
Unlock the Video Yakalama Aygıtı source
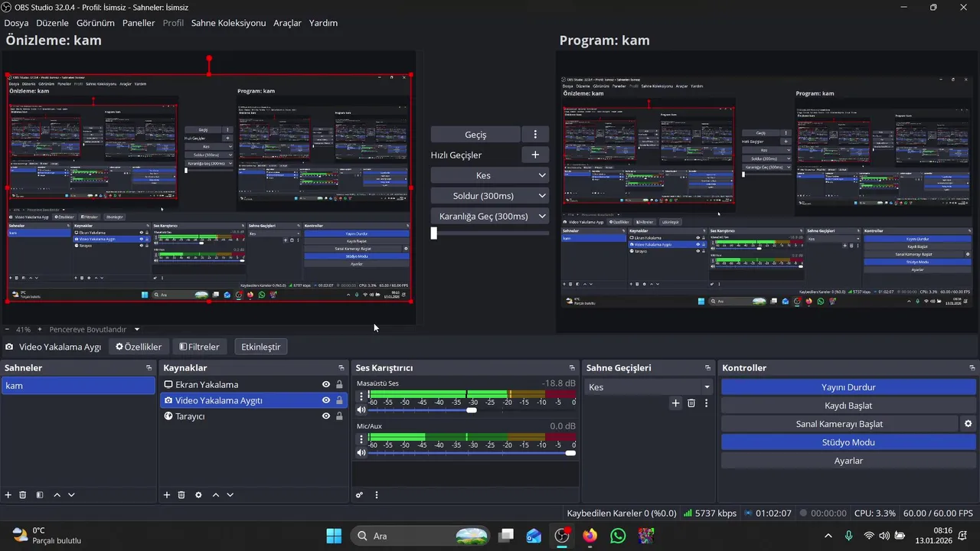(x=339, y=400)
